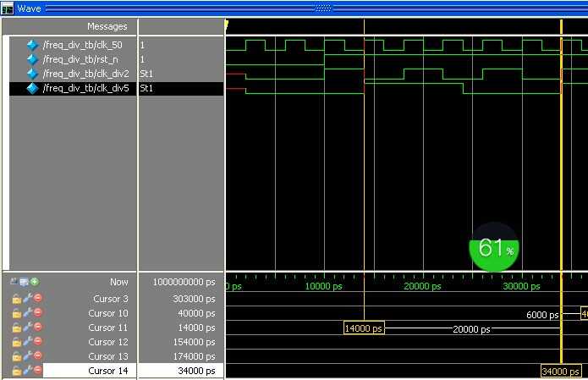Viewport: 588px width, 380px height.
Task: Click the clk_div5 value 'St1'
Action: (146, 88)
